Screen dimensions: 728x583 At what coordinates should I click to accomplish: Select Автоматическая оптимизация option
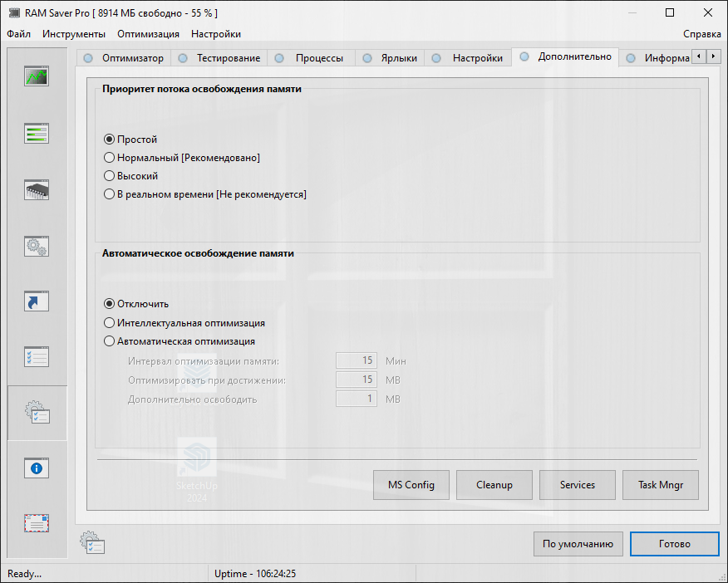[109, 341]
